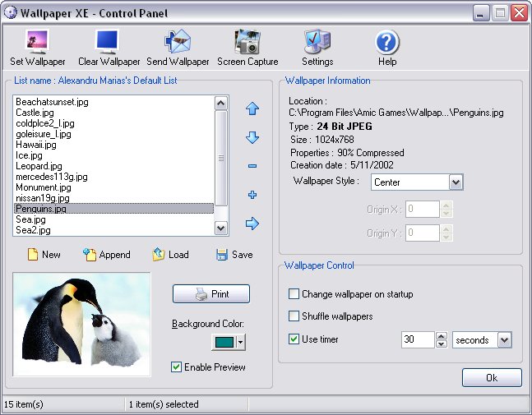Screen dimensions: 532x415
Task: Click the penguins preview thumbnail
Action: pos(81,324)
